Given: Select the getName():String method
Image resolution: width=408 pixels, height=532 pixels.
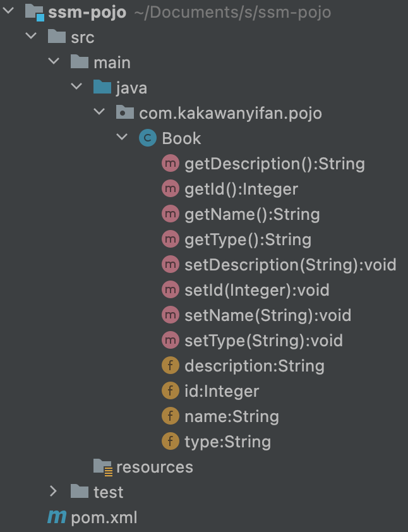Looking at the screenshot, I should pyautogui.click(x=252, y=214).
